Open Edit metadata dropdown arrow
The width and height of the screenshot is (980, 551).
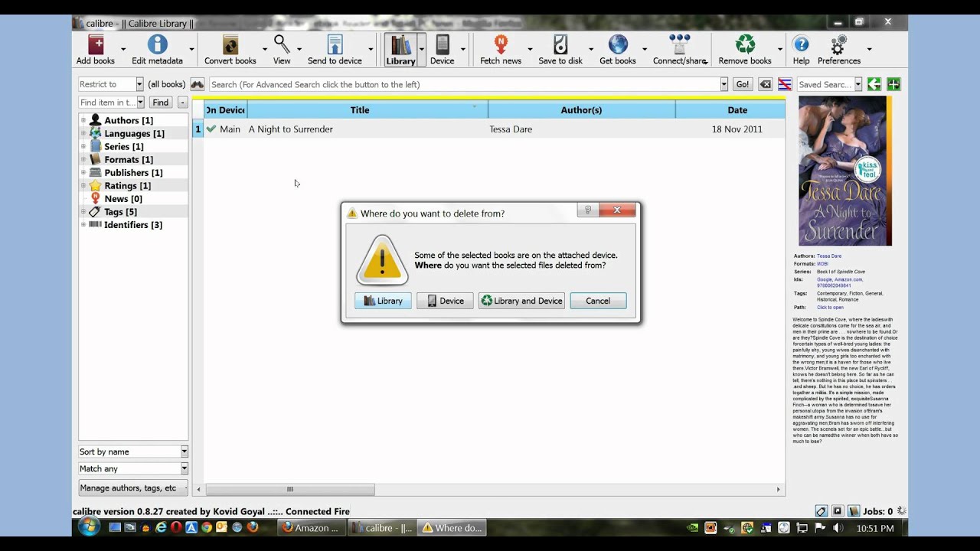191,50
